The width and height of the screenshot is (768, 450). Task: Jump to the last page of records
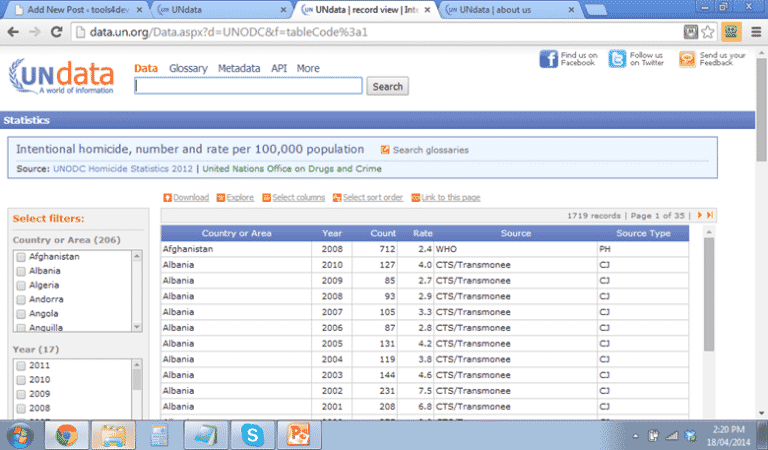coord(710,215)
